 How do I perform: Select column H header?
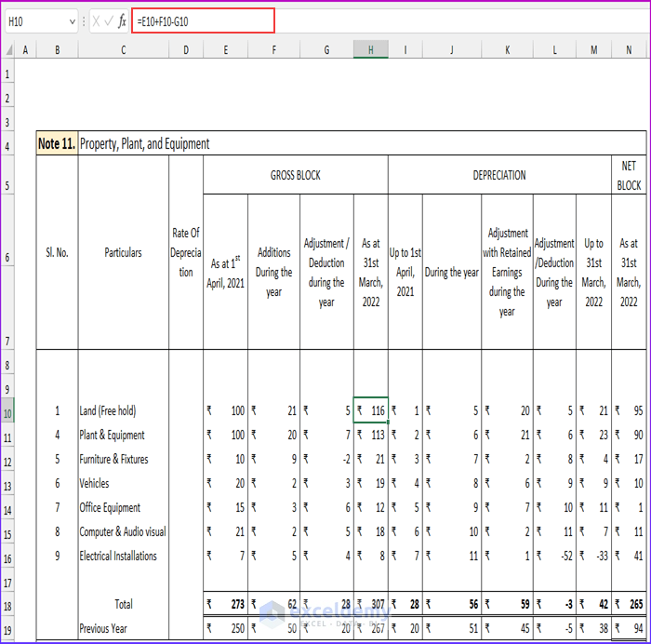(x=370, y=49)
